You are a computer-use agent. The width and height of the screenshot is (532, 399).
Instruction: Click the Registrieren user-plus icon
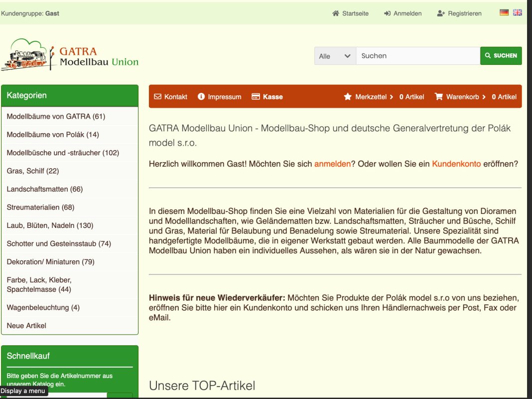coord(440,13)
